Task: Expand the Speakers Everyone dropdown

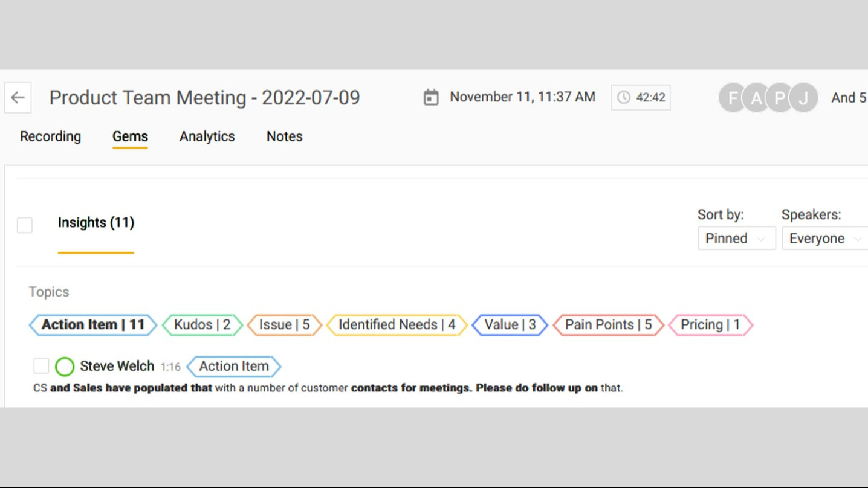Action: point(824,239)
